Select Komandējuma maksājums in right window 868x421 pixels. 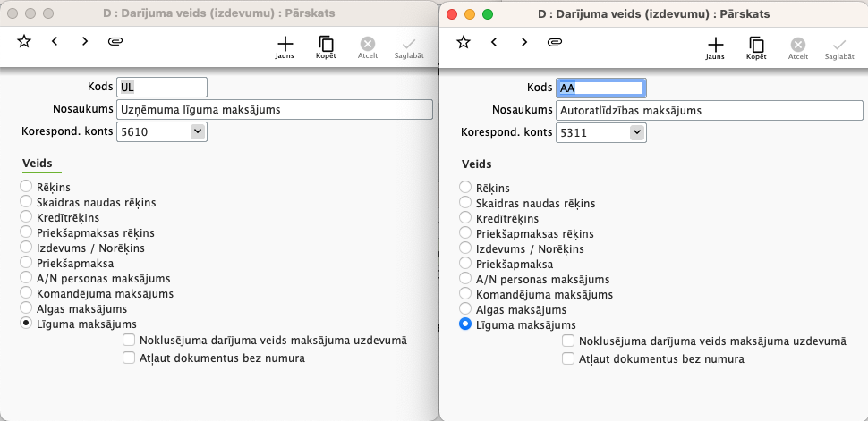pyautogui.click(x=465, y=293)
